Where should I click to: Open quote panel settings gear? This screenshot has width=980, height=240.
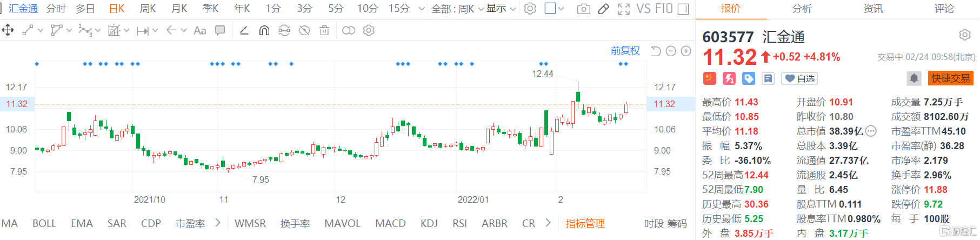(965, 35)
